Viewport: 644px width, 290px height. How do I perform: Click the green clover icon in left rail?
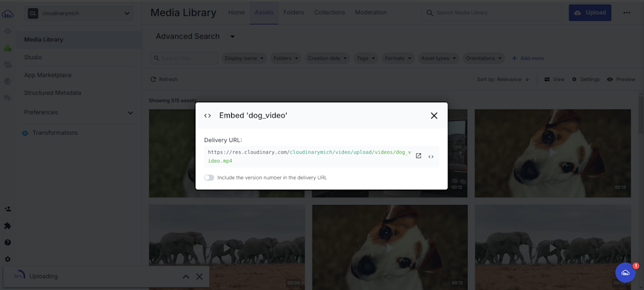(x=7, y=48)
